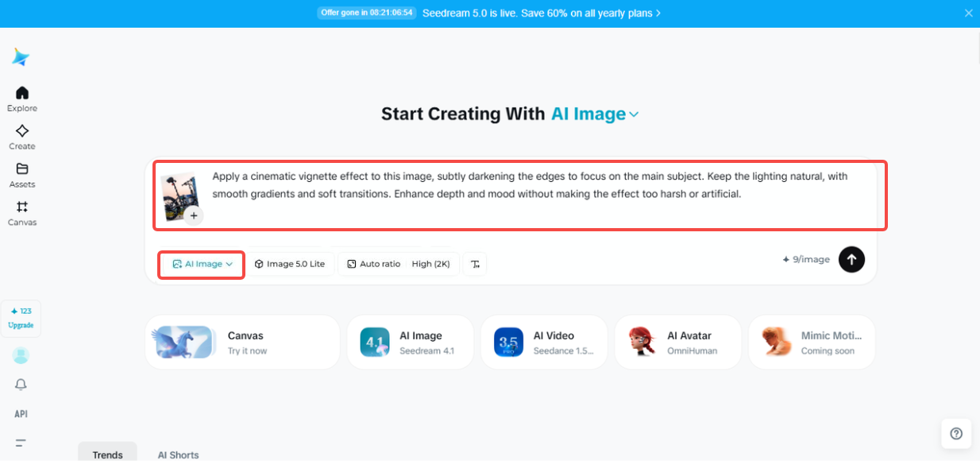The height and width of the screenshot is (461, 980).
Task: Click the black generate arrow button
Action: coord(851,259)
